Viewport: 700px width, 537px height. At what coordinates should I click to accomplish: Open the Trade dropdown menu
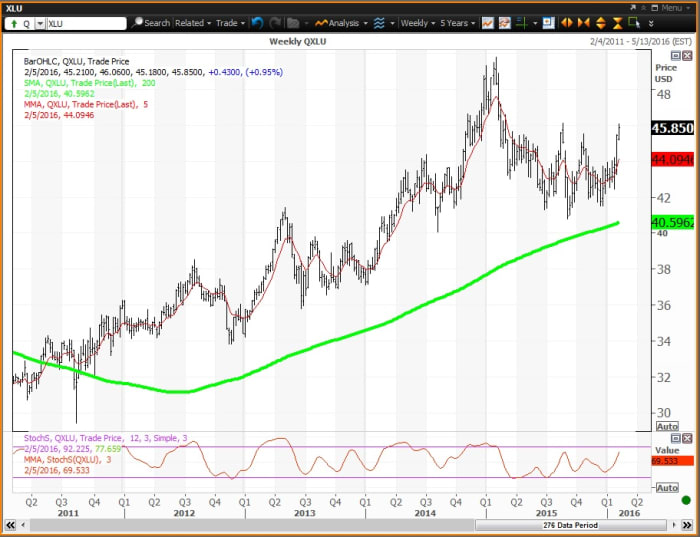(230, 22)
